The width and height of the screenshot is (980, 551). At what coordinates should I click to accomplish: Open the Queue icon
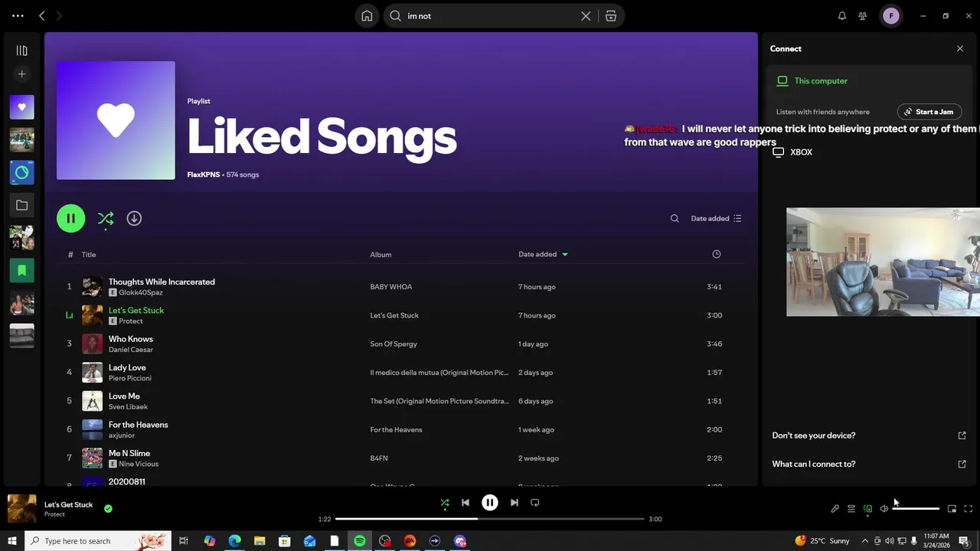click(x=851, y=509)
